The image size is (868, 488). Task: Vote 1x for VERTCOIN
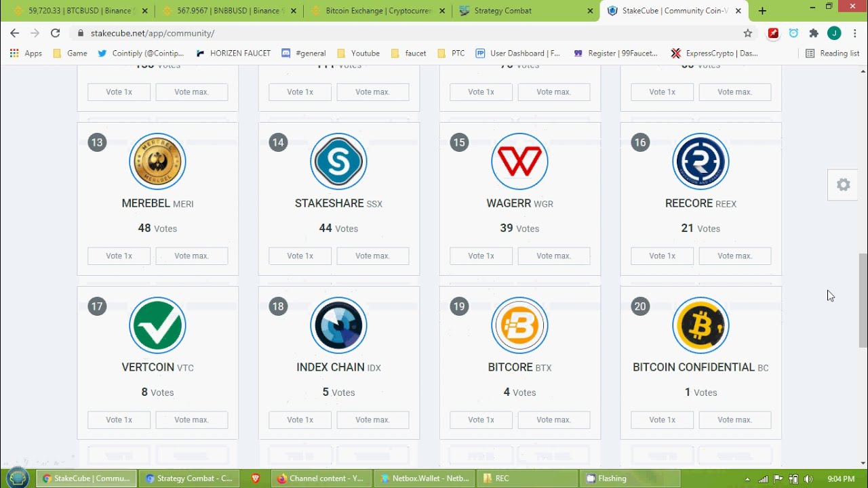click(119, 420)
